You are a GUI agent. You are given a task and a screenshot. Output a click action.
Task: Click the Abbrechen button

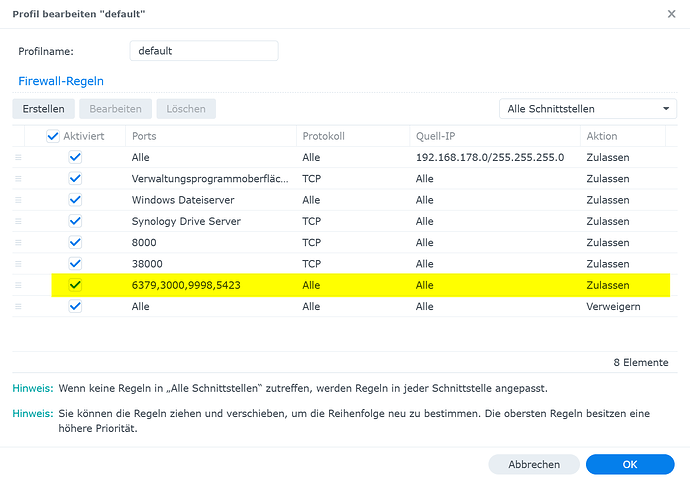(x=533, y=464)
